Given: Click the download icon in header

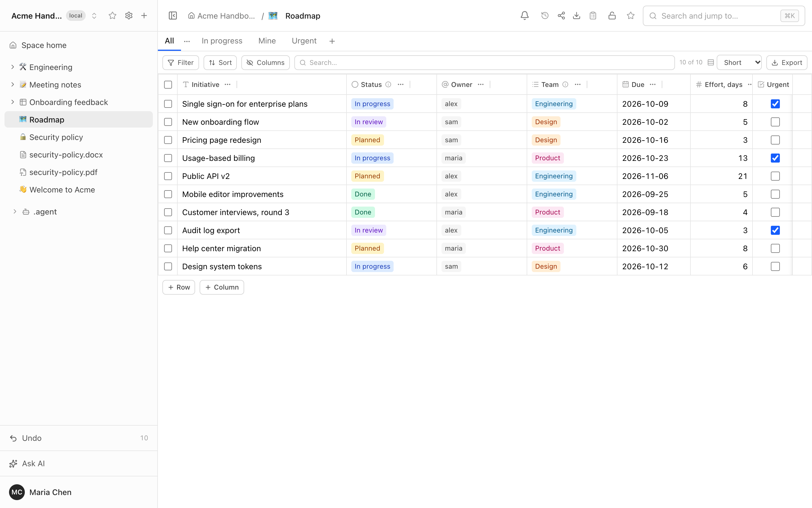Looking at the screenshot, I should pos(577,16).
